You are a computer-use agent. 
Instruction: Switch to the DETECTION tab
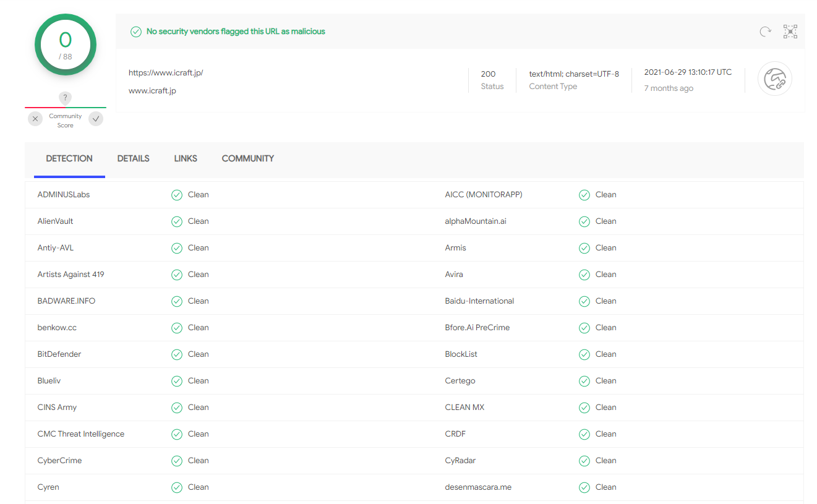point(69,159)
